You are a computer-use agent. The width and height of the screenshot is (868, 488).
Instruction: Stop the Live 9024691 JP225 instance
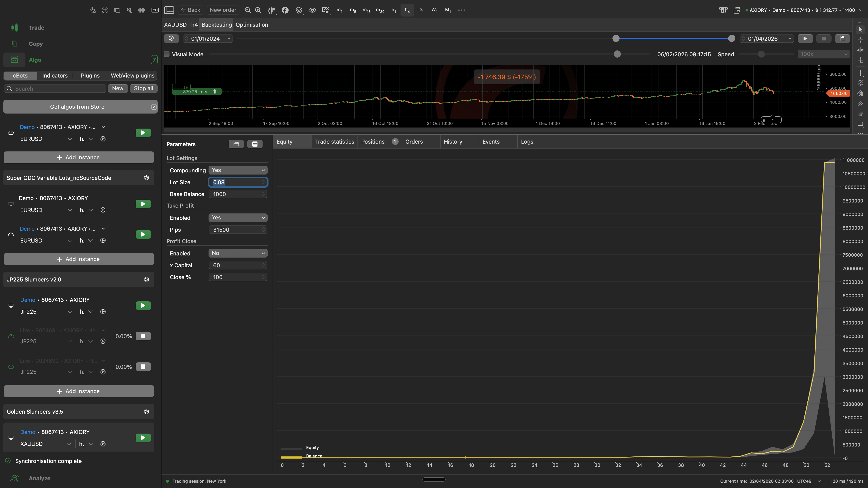click(x=143, y=336)
